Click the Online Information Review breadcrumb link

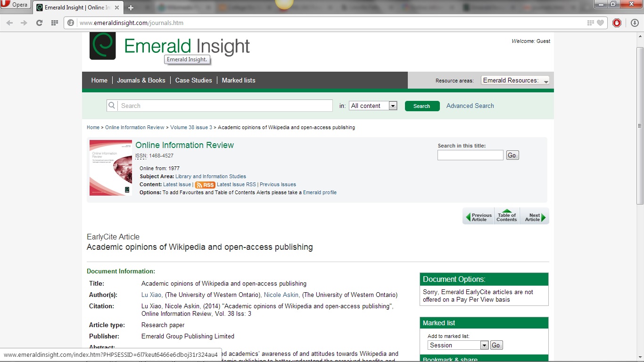[135, 127]
